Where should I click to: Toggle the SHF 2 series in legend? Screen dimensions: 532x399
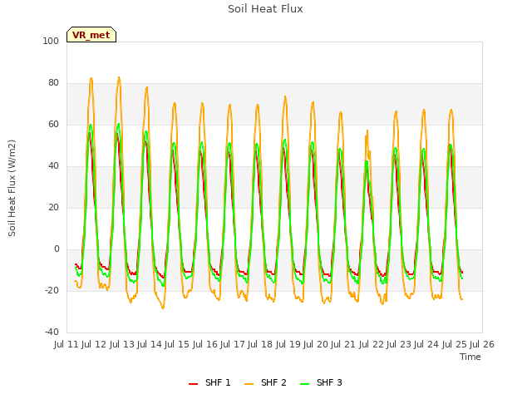[265, 382]
